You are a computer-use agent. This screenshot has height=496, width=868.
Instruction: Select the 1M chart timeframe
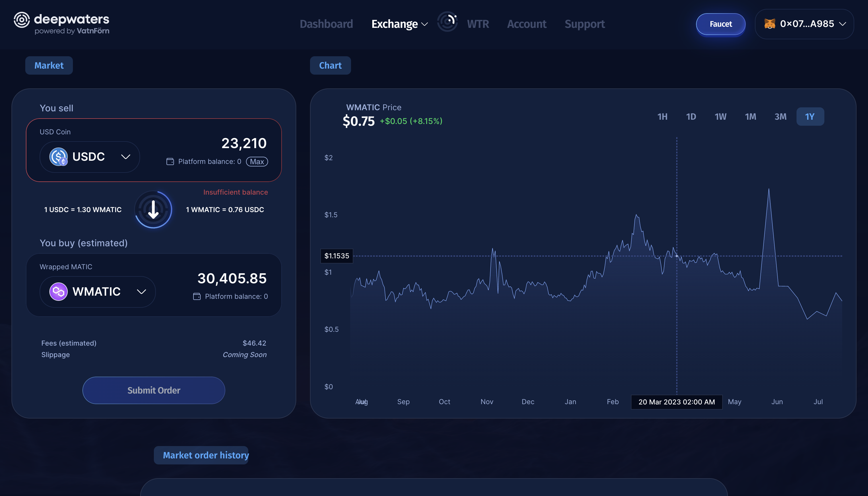point(751,117)
